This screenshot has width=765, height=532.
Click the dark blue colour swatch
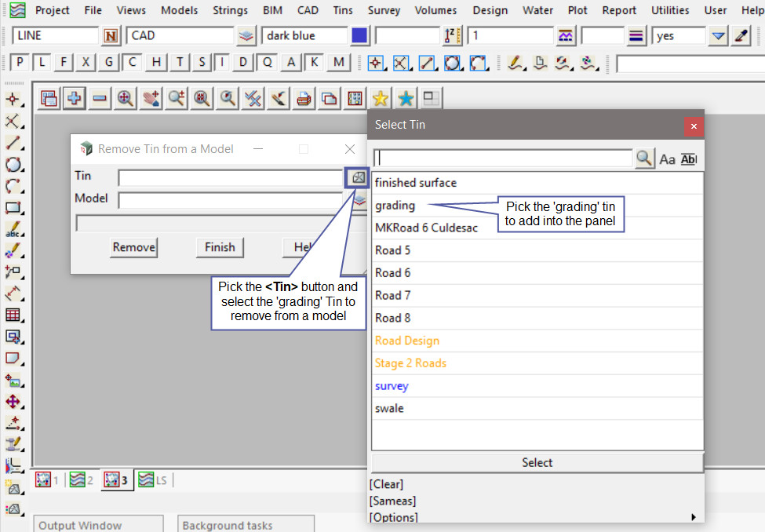coord(359,36)
